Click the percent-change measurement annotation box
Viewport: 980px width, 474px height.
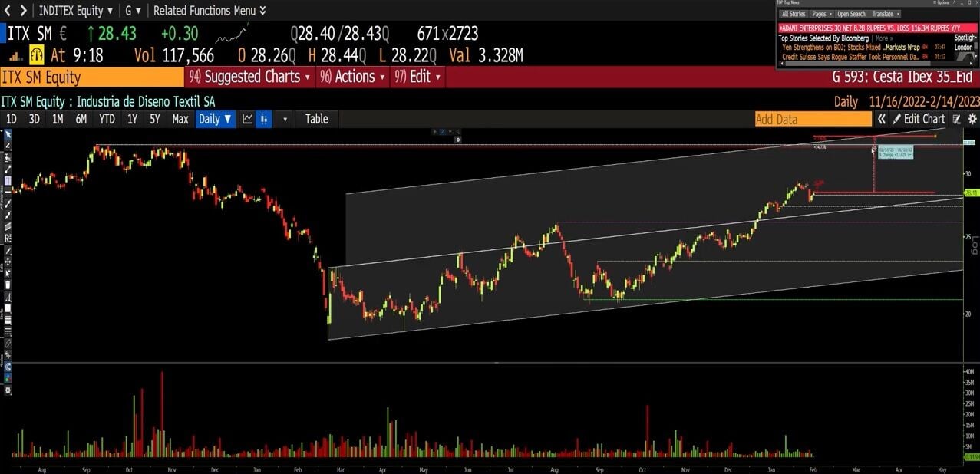(895, 151)
